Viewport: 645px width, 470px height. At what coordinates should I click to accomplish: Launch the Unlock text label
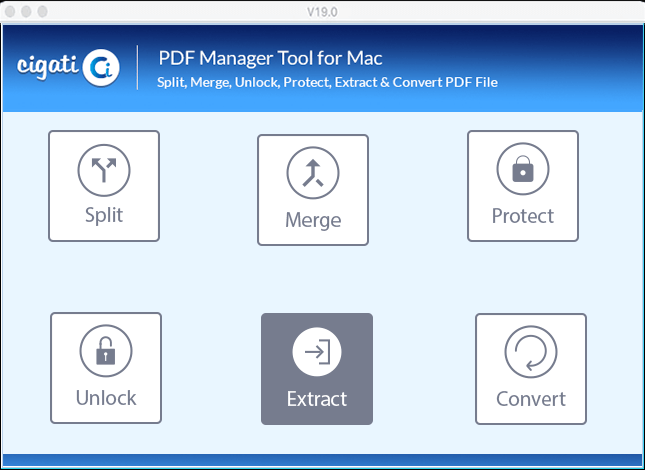click(x=106, y=398)
